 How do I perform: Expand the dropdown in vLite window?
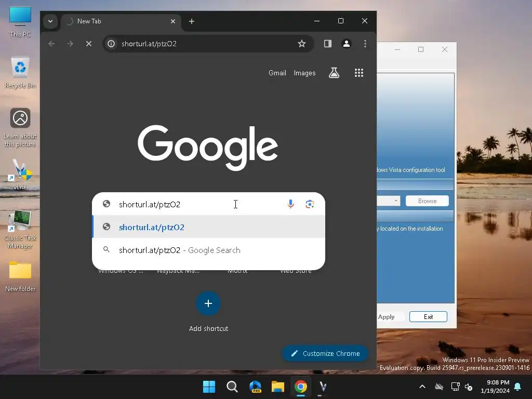pyautogui.click(x=395, y=201)
